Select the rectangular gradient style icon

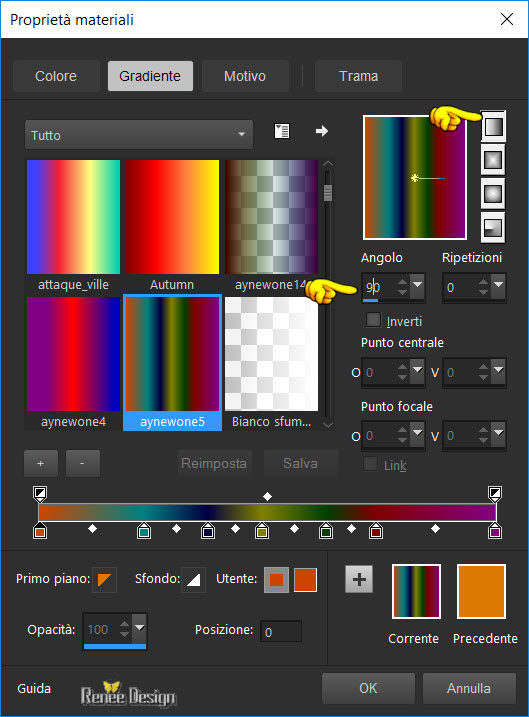coord(493,160)
